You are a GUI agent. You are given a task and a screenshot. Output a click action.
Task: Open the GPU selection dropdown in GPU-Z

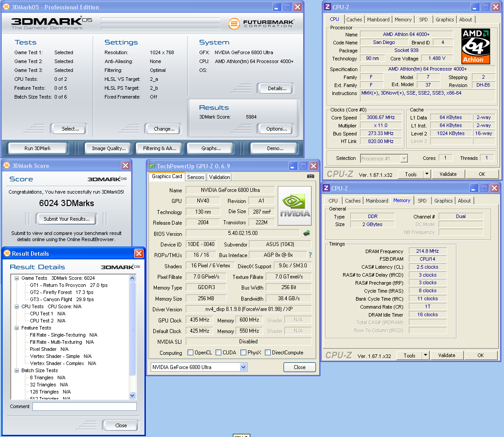click(x=243, y=367)
